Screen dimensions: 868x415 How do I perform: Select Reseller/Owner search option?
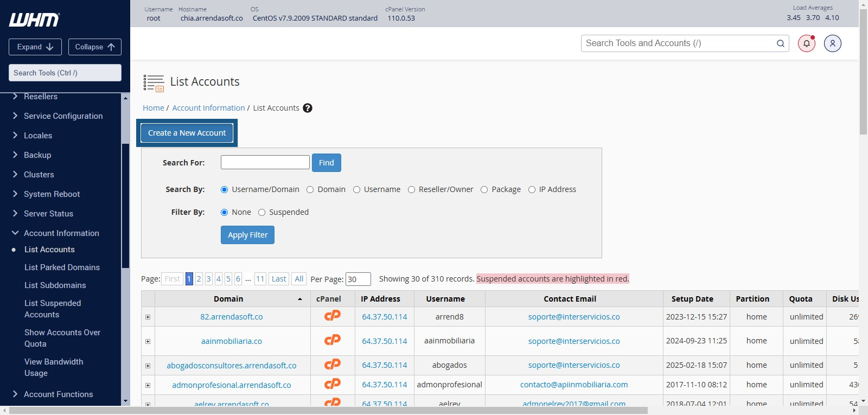(x=411, y=189)
